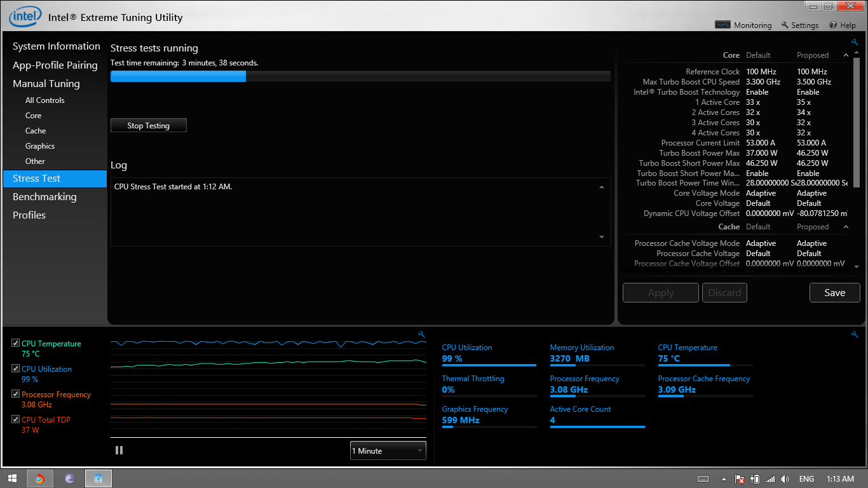Open App-Profile Pairing page

55,65
